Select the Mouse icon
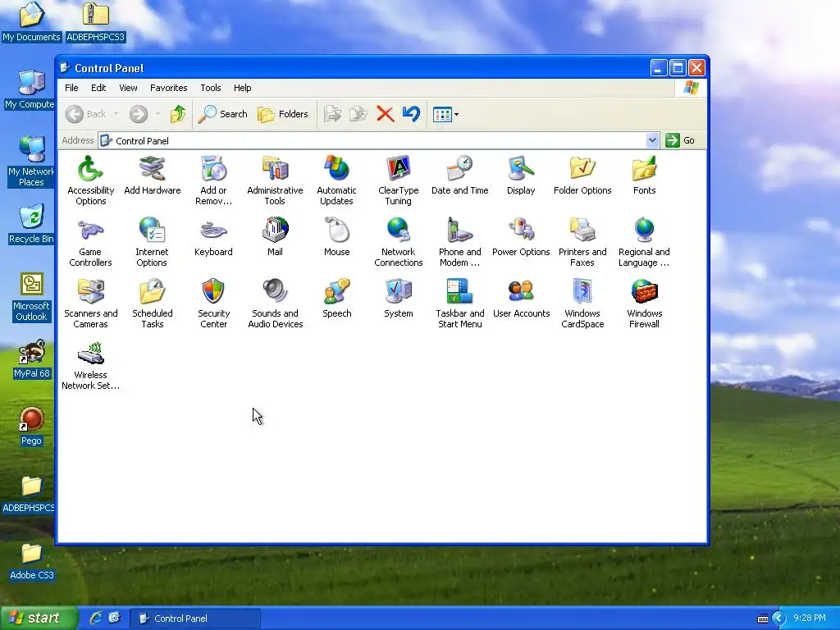The height and width of the screenshot is (630, 840). pyautogui.click(x=336, y=237)
